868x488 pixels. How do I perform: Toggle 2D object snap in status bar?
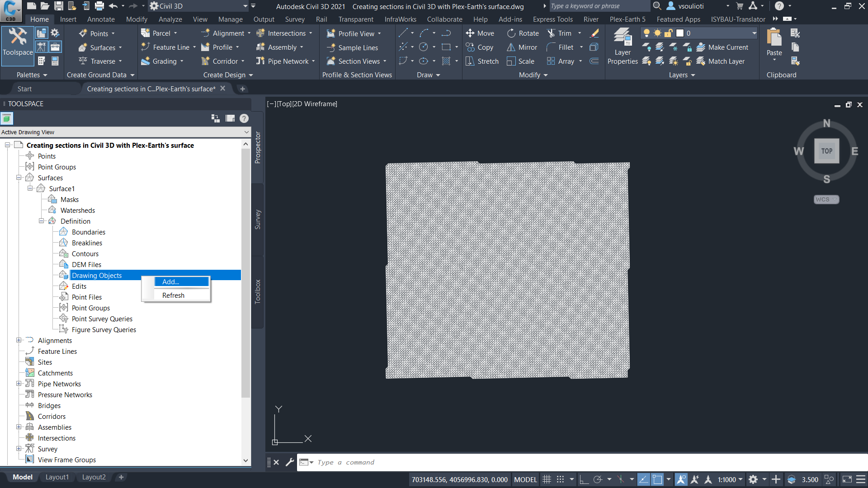pyautogui.click(x=657, y=479)
